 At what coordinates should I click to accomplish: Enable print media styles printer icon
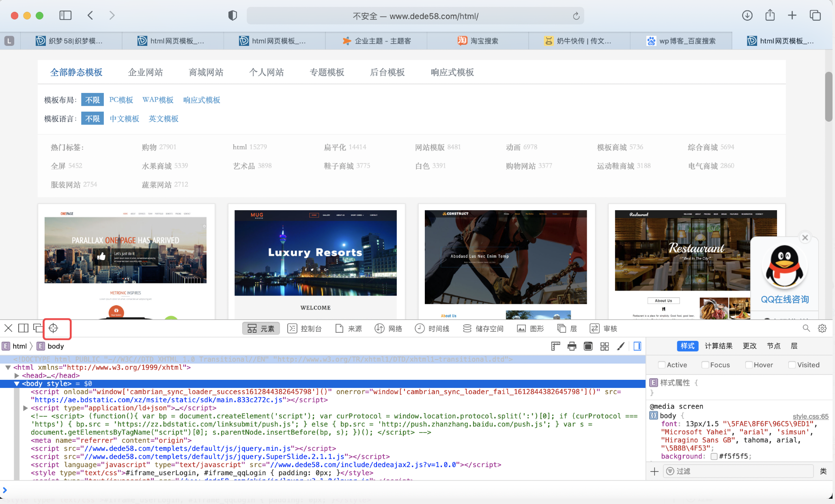[572, 346]
